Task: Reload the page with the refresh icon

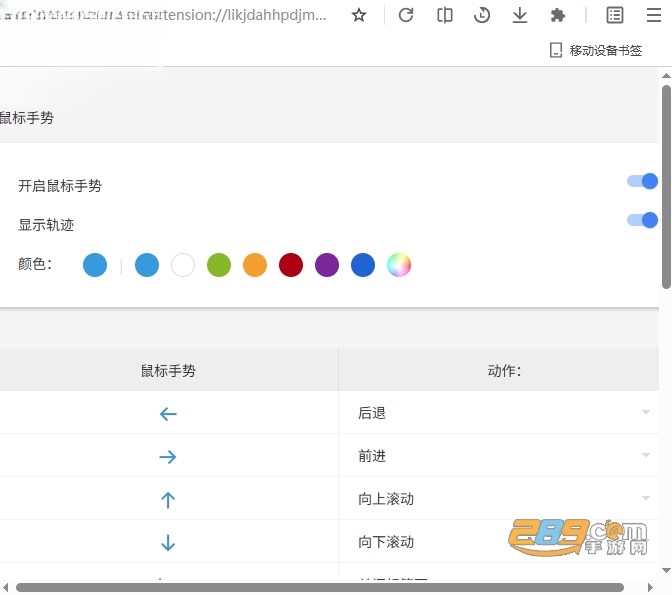Action: tap(406, 15)
